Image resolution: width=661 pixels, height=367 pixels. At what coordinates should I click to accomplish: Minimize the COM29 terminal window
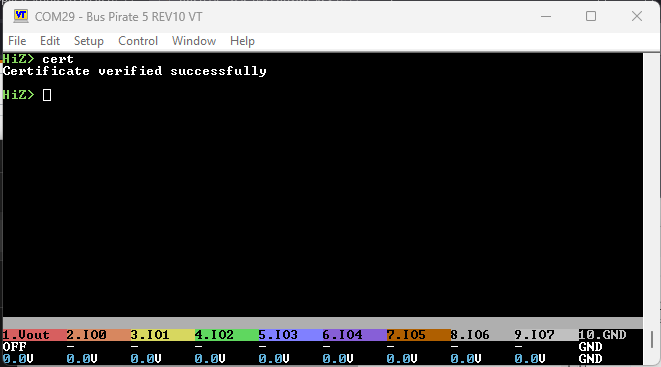546,16
